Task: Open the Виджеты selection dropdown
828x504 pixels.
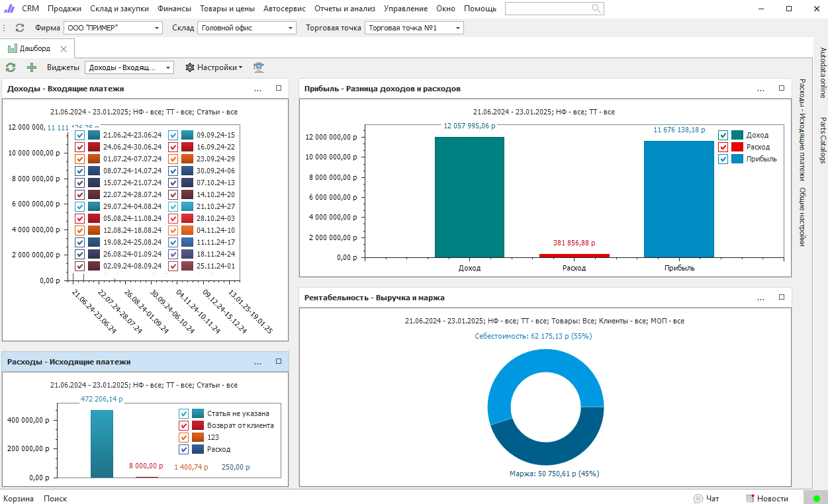Action: coord(168,67)
